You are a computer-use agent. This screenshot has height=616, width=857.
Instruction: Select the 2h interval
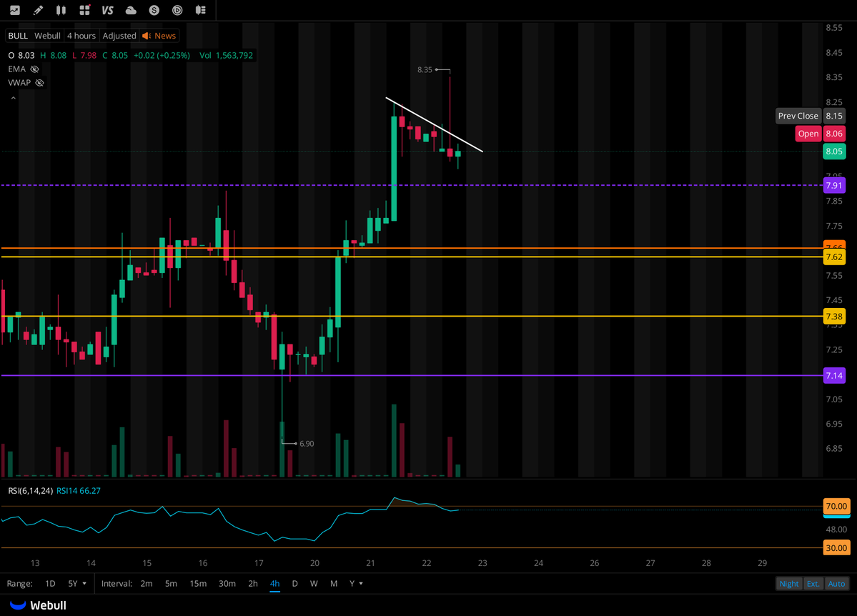pos(253,584)
